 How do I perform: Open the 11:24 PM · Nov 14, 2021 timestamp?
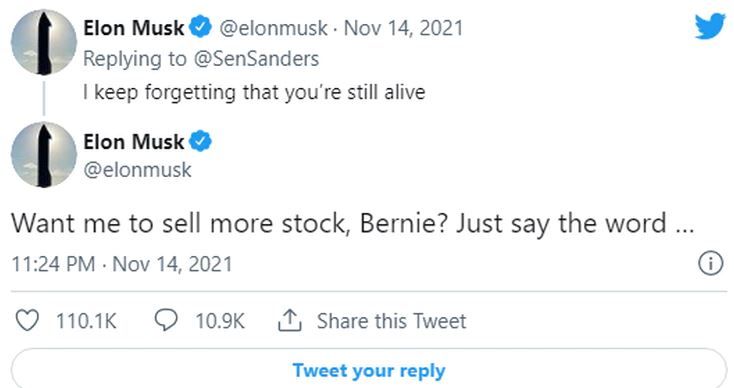coord(122,264)
